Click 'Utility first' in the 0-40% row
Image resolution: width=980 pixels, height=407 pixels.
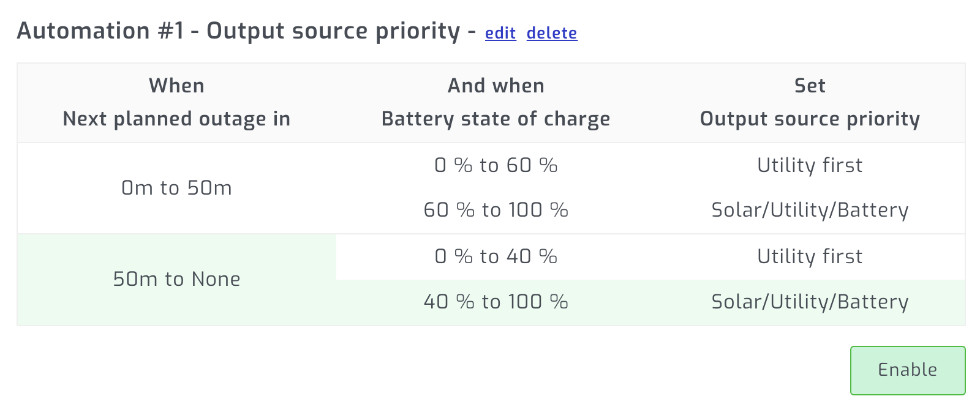810,256
